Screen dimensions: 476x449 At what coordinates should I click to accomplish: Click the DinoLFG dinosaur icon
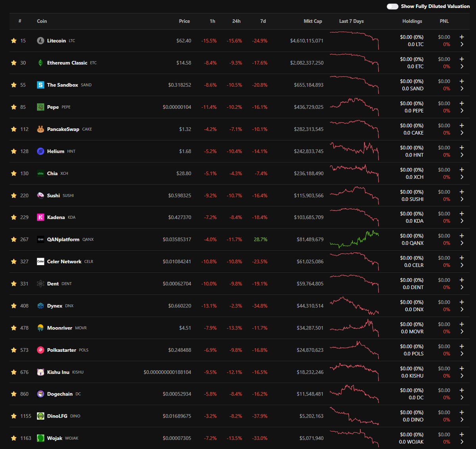[40, 416]
